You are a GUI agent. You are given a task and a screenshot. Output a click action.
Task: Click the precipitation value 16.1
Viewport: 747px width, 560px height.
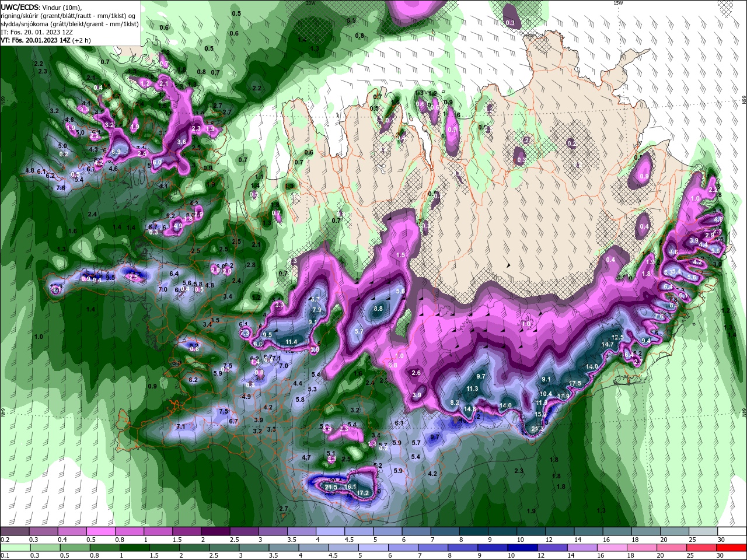pos(350,487)
